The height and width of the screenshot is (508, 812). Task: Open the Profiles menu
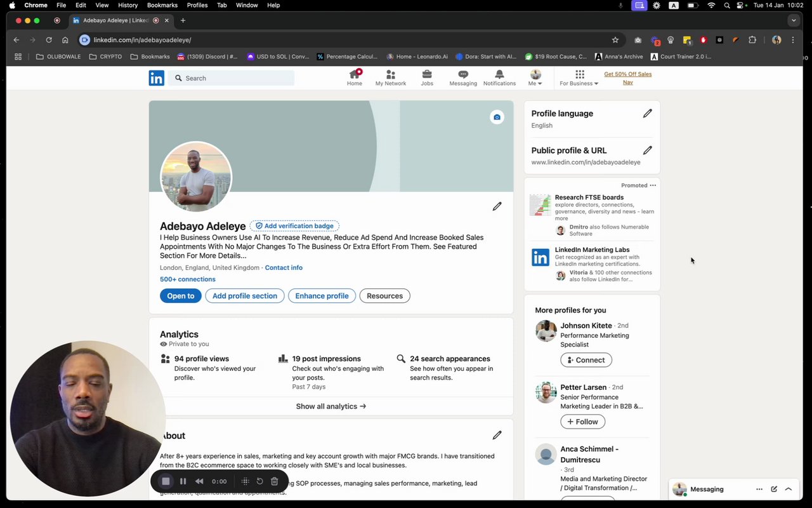click(x=197, y=5)
